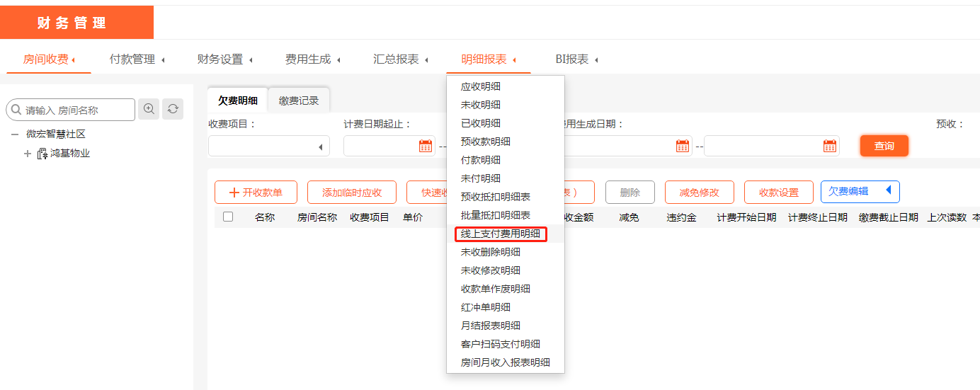
Task: Open calendar picker for 计费日期起止 start date
Action: (x=425, y=146)
